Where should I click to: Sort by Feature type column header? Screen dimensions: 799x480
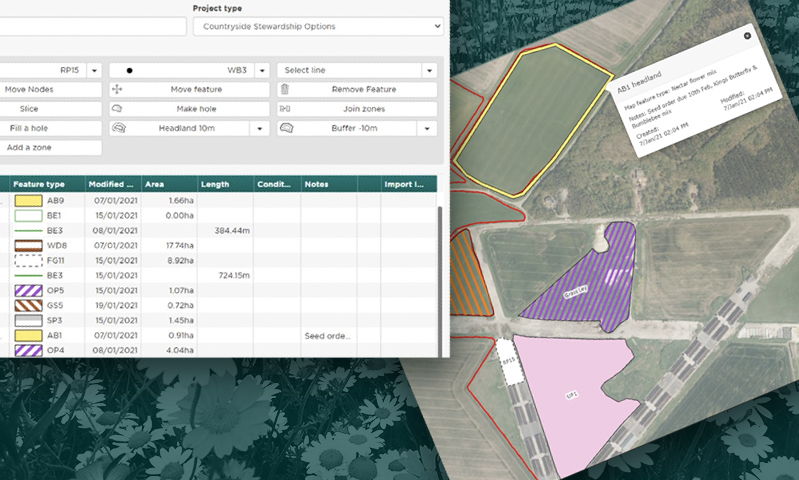tap(47, 184)
